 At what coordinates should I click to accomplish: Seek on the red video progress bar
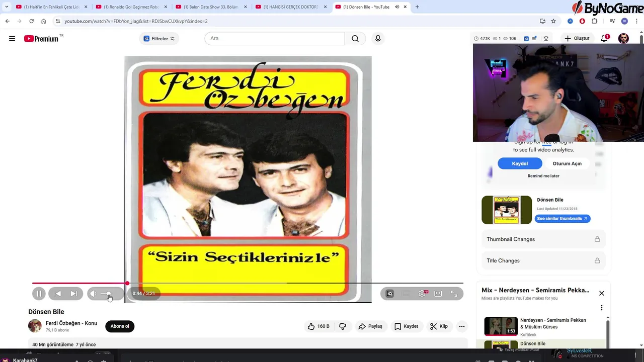coord(248,284)
